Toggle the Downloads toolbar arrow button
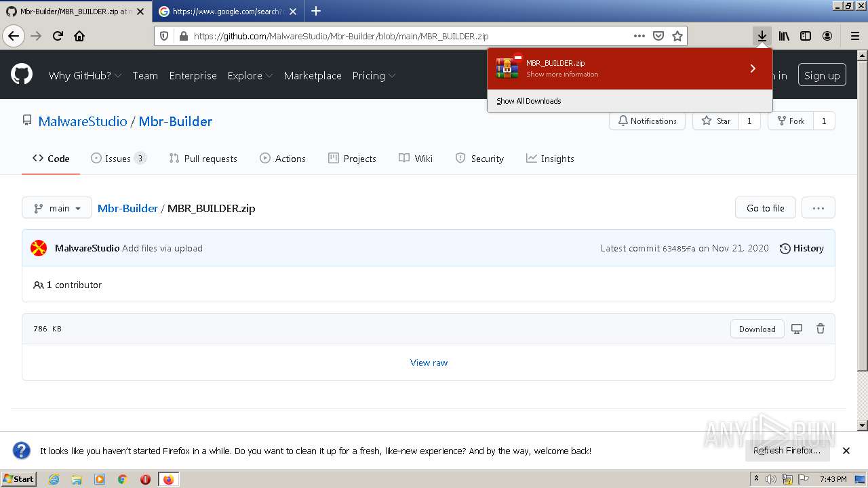The height and width of the screenshot is (488, 868). click(x=762, y=36)
